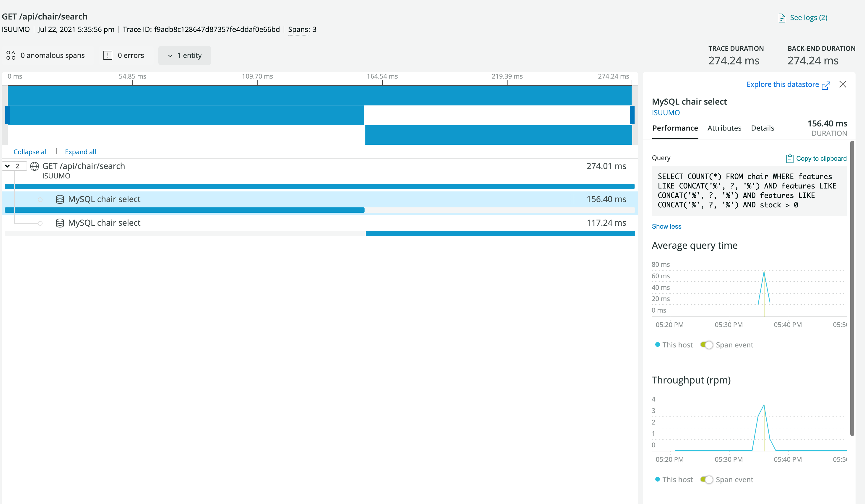Click the external link icon beside Explore this datastore
This screenshot has height=504, width=865.
826,85
